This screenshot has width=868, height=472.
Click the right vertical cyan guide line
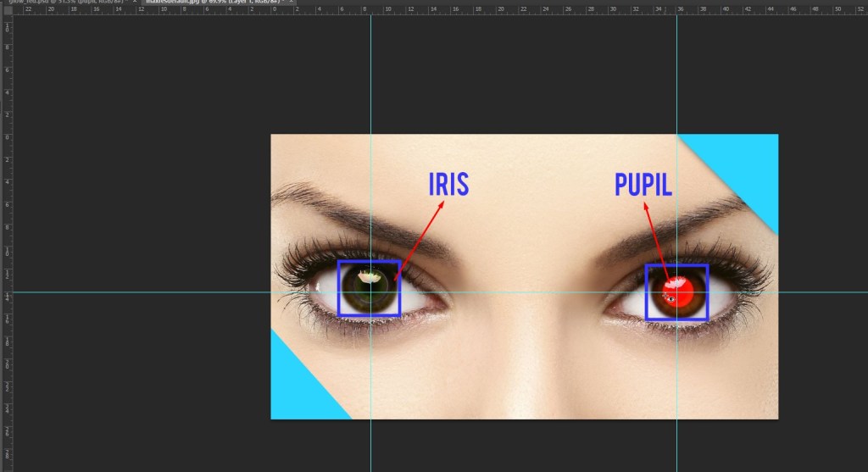click(676, 85)
